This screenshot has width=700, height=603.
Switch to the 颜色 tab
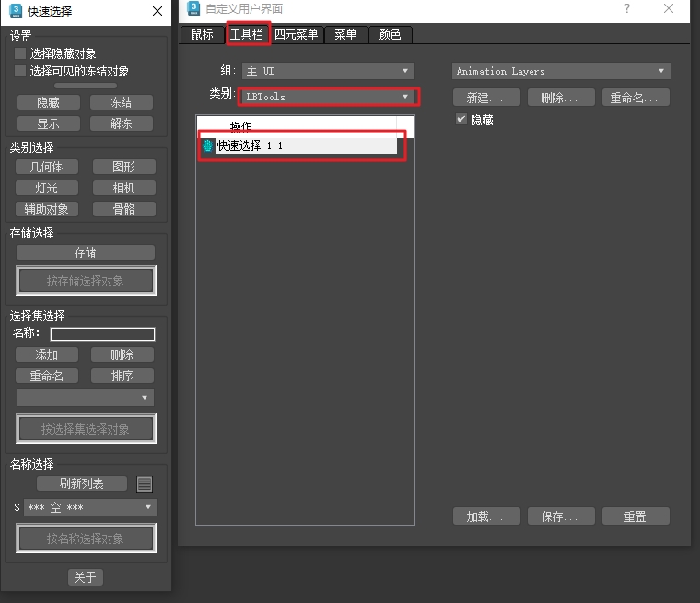pos(390,34)
